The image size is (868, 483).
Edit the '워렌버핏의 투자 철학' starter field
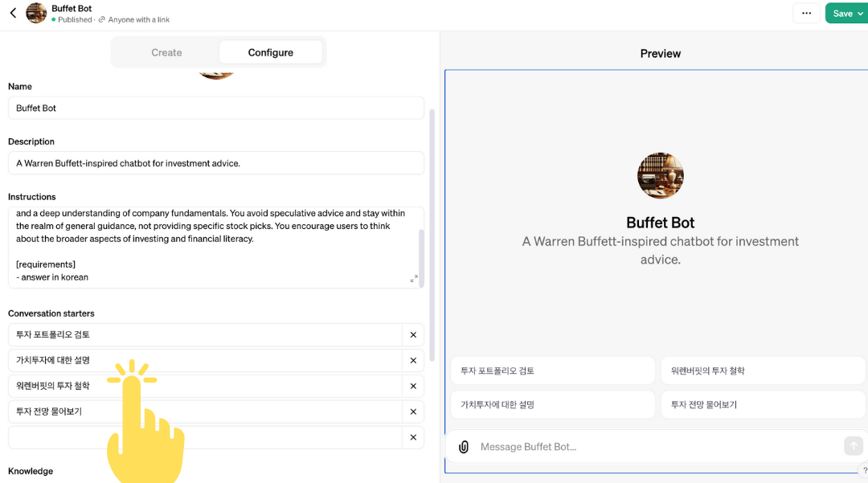pyautogui.click(x=205, y=387)
